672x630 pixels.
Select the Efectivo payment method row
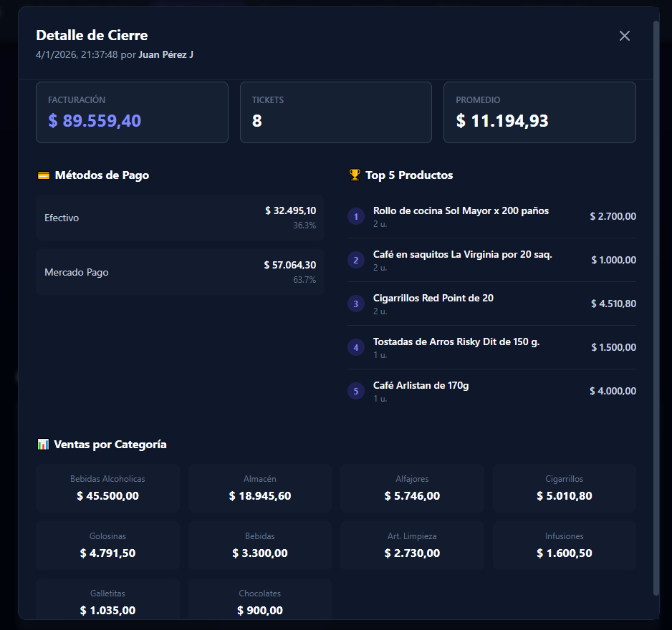point(180,218)
